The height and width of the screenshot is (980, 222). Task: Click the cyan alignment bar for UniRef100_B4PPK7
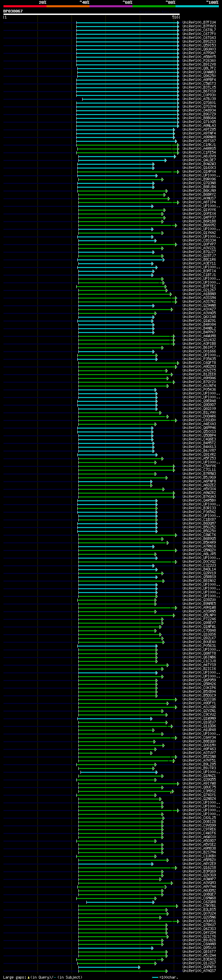(116, 332)
